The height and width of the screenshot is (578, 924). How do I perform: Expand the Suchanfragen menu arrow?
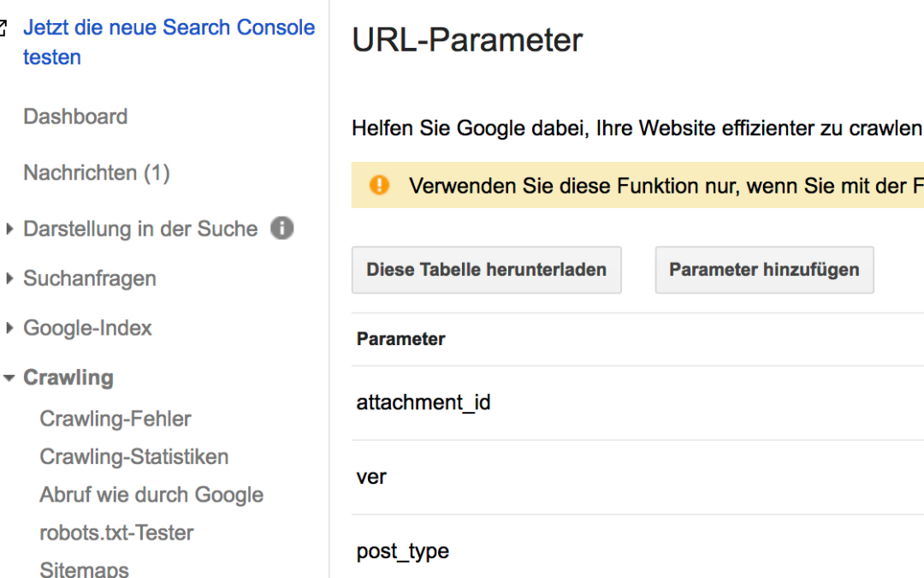pyautogui.click(x=9, y=278)
